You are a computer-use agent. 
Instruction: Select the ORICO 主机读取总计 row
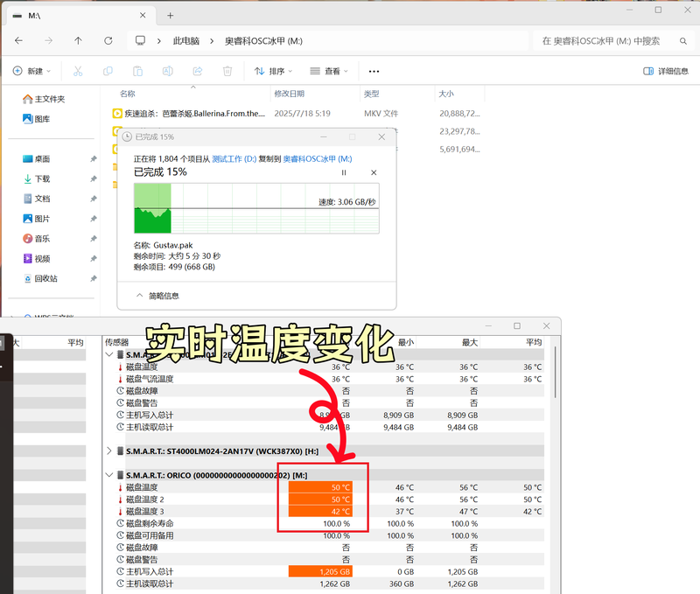point(330,584)
